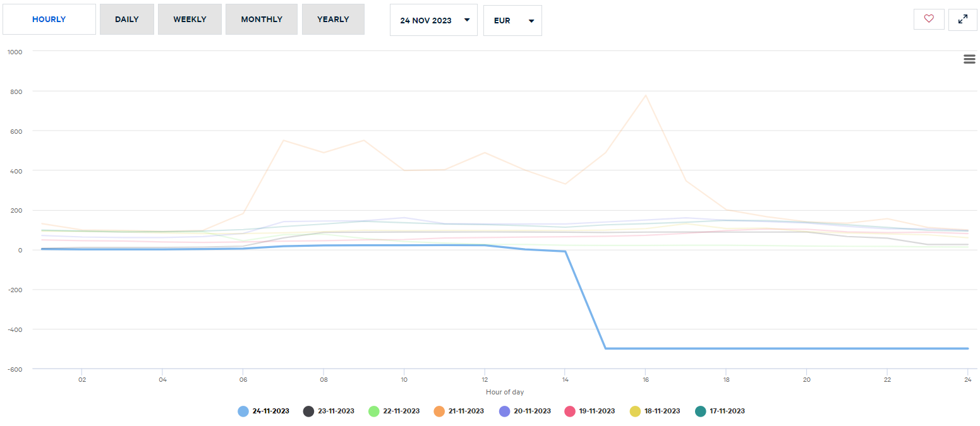Click the purple 20-11-2023 legend marker

[505, 411]
